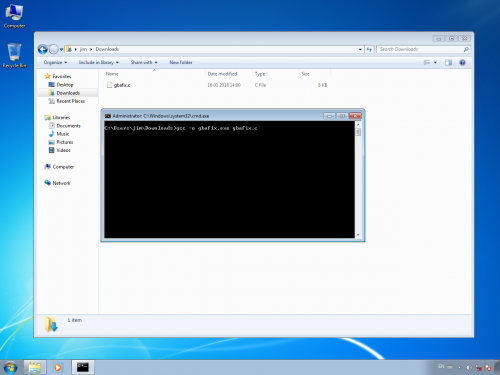
Task: Click the New folder button
Action: click(x=181, y=62)
